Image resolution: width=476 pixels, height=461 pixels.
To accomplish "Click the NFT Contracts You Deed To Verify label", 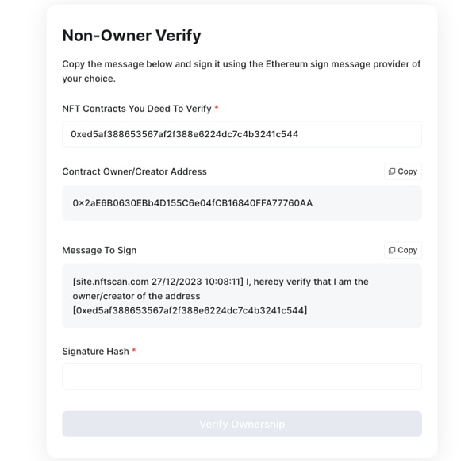I will pyautogui.click(x=136, y=109).
